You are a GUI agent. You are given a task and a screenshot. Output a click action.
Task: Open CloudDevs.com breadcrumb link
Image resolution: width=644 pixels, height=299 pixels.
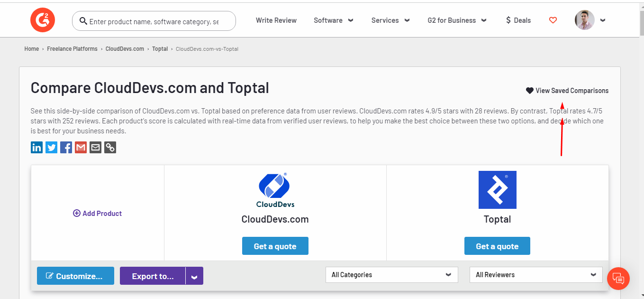pyautogui.click(x=125, y=49)
